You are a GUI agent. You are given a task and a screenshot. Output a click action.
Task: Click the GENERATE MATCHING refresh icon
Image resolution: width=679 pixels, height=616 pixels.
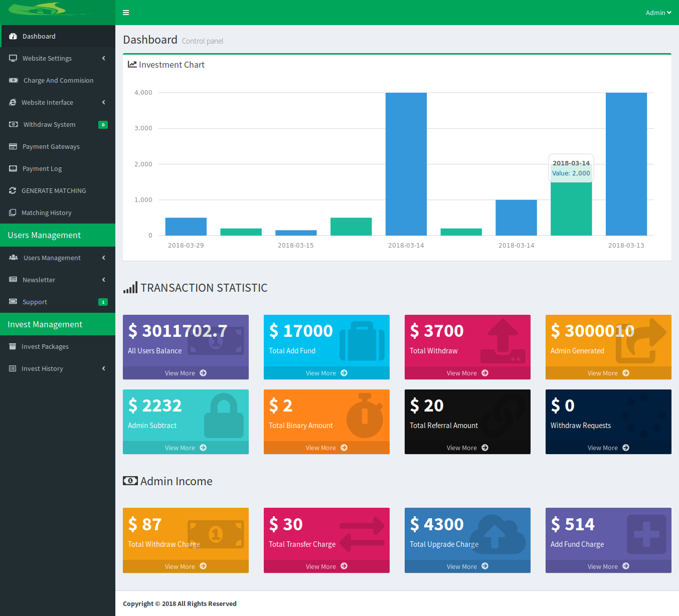click(x=13, y=190)
